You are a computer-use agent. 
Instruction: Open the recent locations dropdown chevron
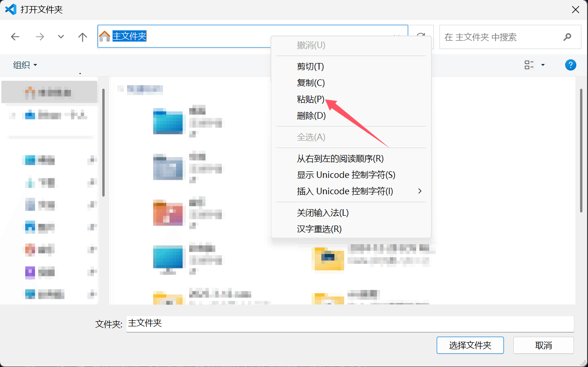tap(61, 37)
